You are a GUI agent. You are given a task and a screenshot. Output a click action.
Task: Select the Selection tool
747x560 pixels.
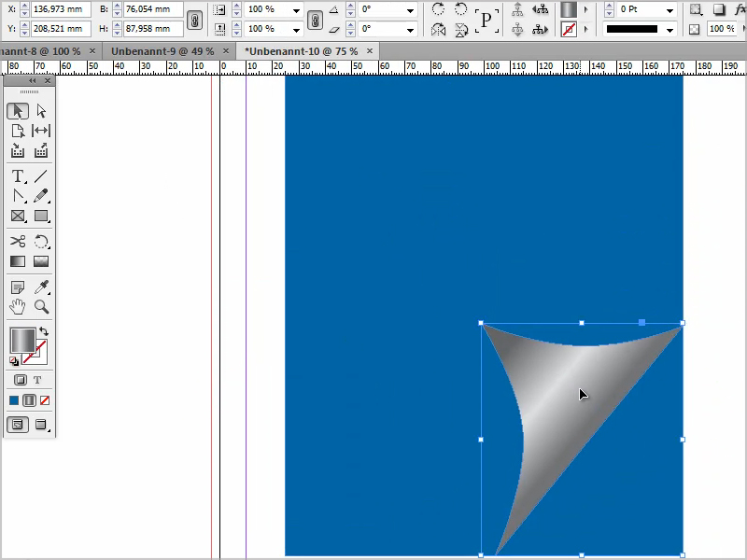click(18, 110)
